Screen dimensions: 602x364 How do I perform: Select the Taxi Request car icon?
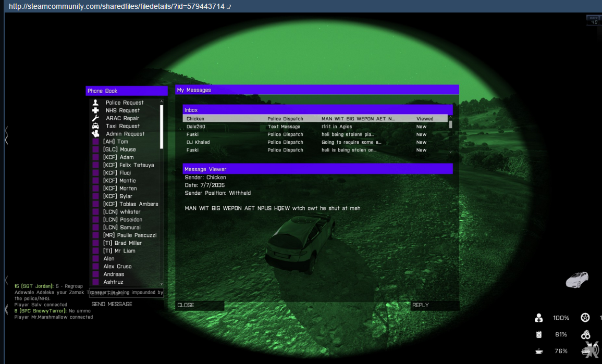pos(95,126)
